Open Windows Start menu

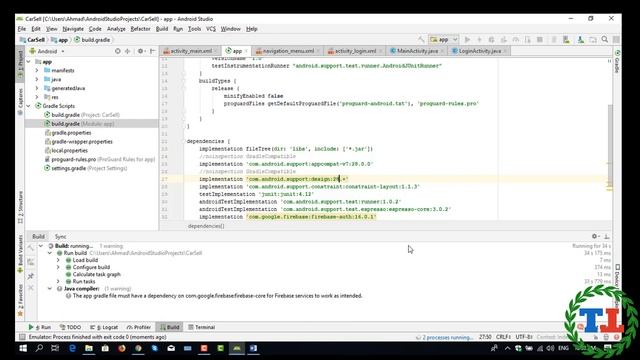click(23, 348)
